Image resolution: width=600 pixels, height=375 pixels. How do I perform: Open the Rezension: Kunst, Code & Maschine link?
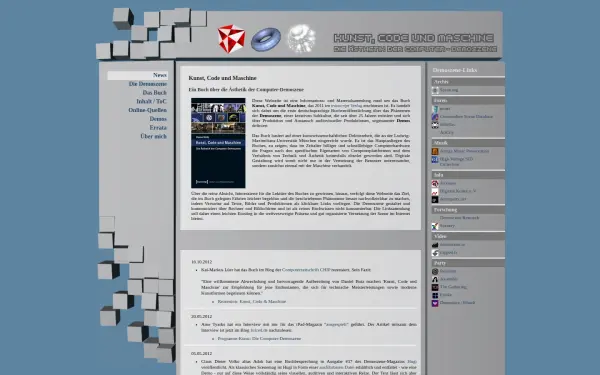252,302
